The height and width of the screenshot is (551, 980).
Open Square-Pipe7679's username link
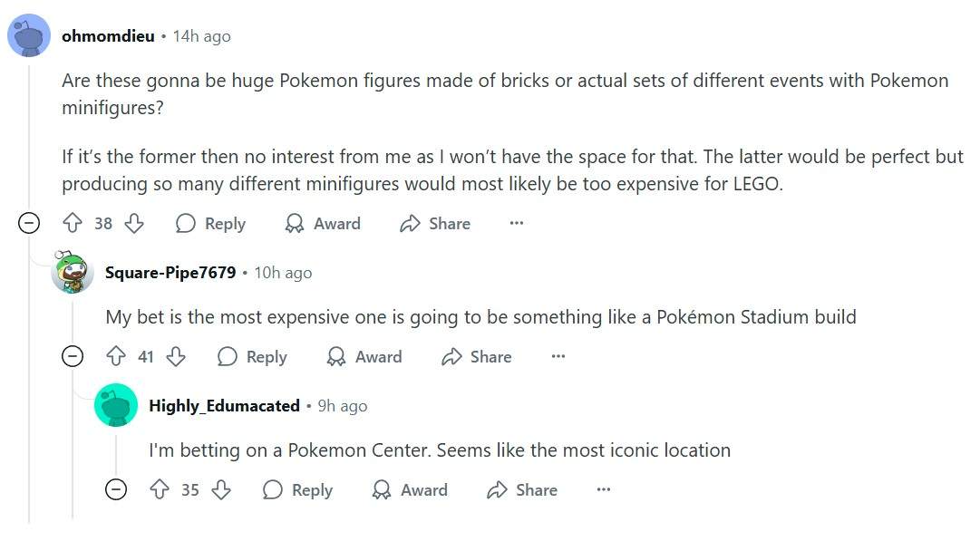coord(170,273)
